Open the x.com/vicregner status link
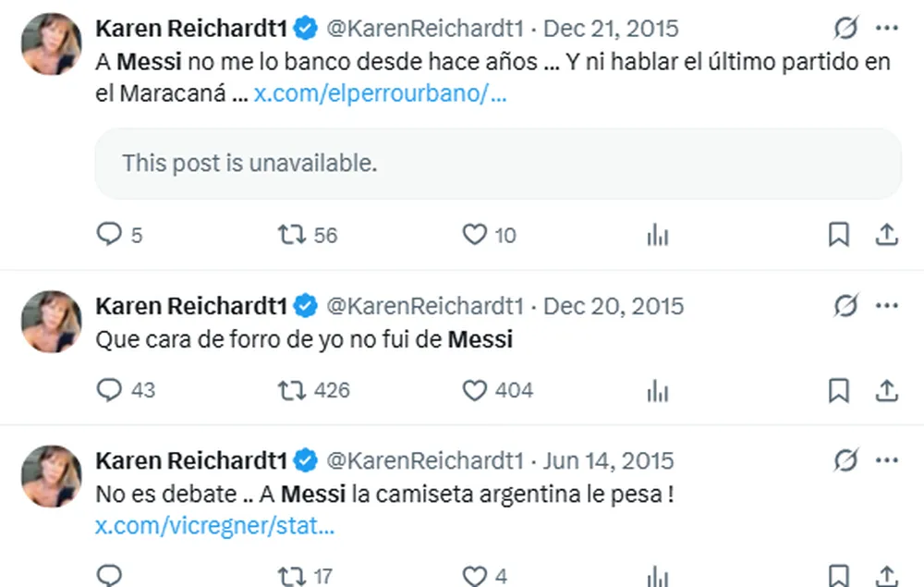The height and width of the screenshot is (587, 924). point(214,527)
